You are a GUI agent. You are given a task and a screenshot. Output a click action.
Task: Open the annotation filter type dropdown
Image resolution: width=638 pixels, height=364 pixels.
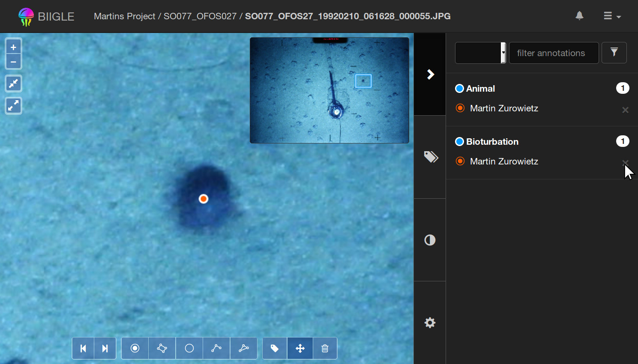[x=480, y=53]
